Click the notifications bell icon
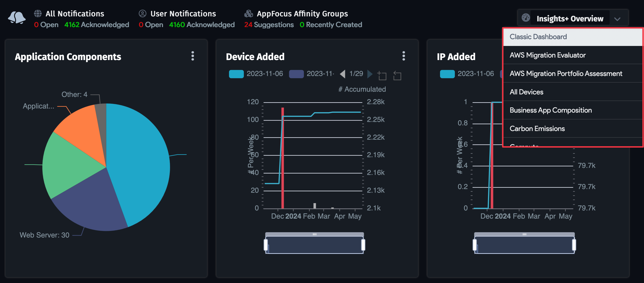The image size is (644, 283). 17,18
